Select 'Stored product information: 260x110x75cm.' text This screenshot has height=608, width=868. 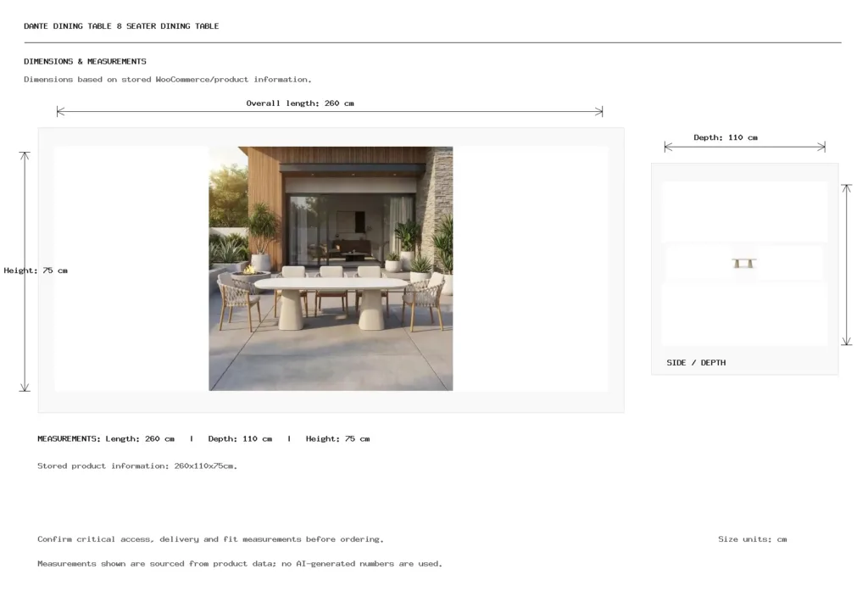click(137, 466)
